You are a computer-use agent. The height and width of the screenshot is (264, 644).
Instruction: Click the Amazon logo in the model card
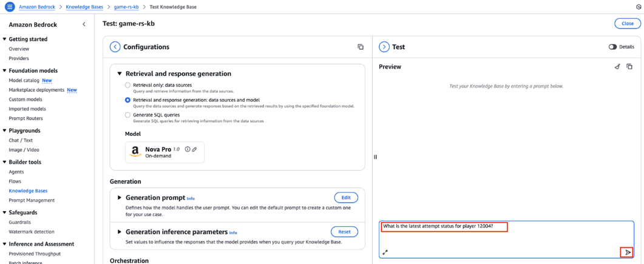135,152
